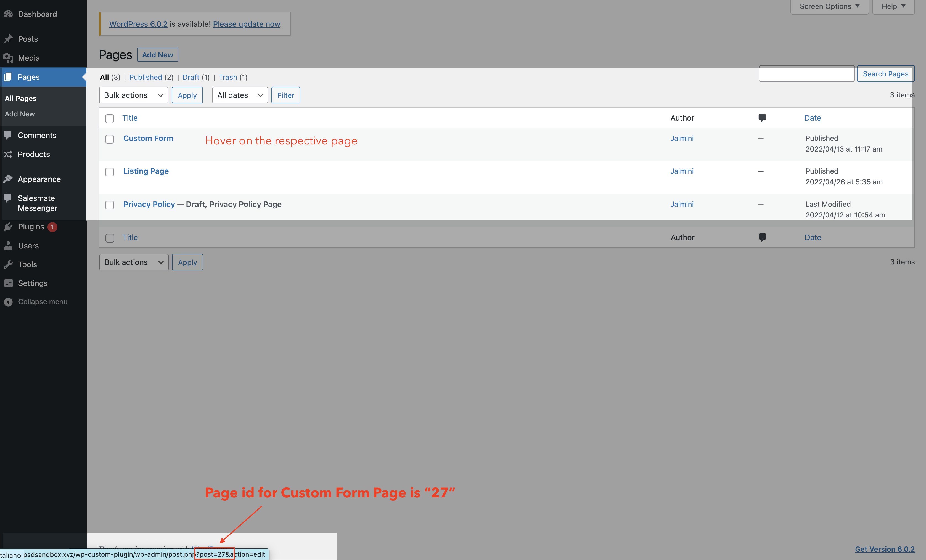
Task: Open the Bulk actions dropdown
Action: point(133,95)
